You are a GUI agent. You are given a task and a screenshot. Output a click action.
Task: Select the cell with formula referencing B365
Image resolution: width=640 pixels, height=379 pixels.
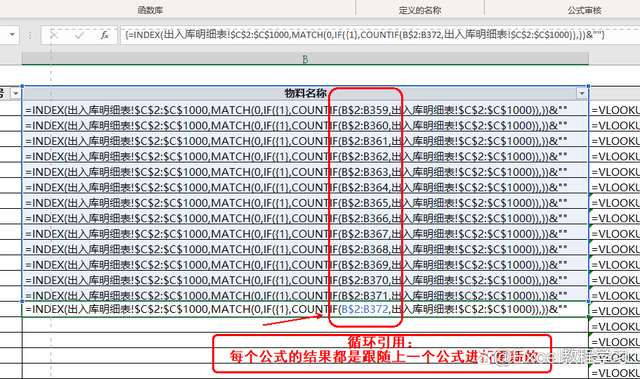(305, 203)
